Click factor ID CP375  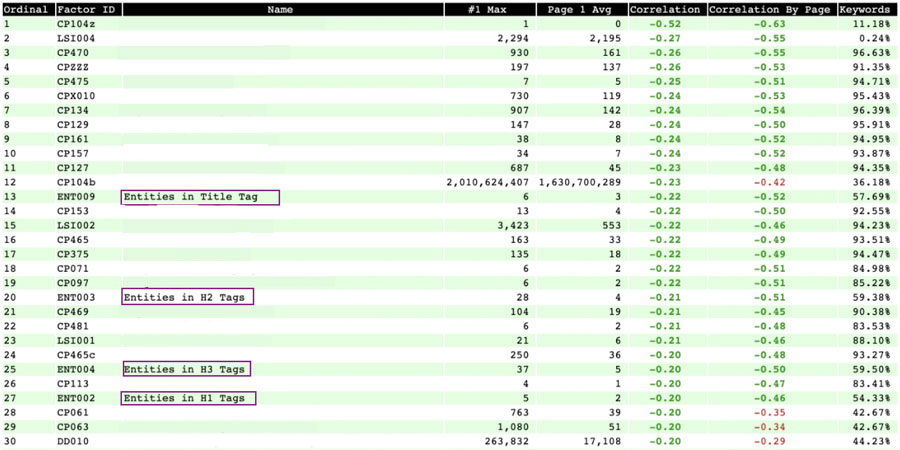click(72, 254)
